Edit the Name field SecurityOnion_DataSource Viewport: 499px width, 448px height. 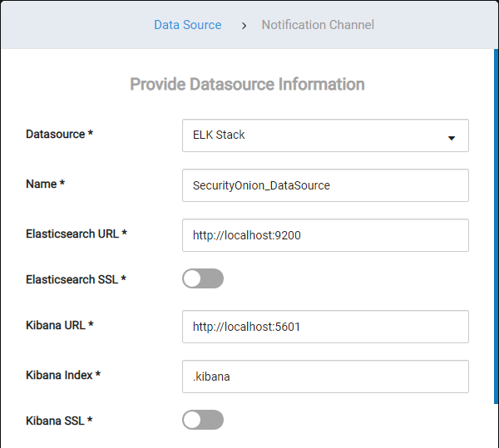[325, 185]
